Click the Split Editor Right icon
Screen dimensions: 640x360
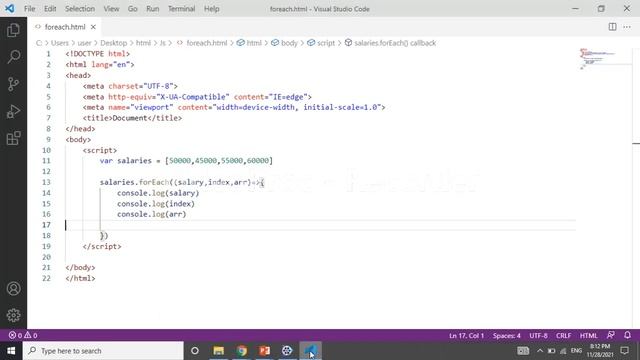click(x=612, y=27)
